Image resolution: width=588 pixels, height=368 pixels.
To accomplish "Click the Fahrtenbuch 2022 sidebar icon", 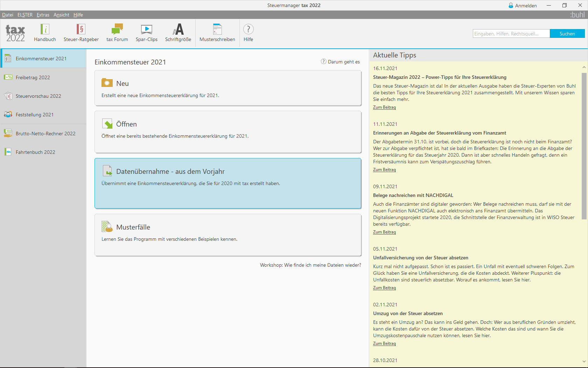I will (x=8, y=152).
